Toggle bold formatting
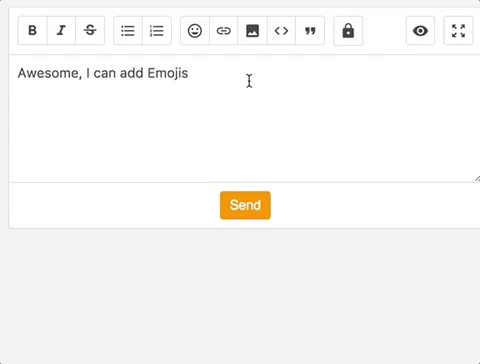This screenshot has width=480, height=364. (x=32, y=31)
